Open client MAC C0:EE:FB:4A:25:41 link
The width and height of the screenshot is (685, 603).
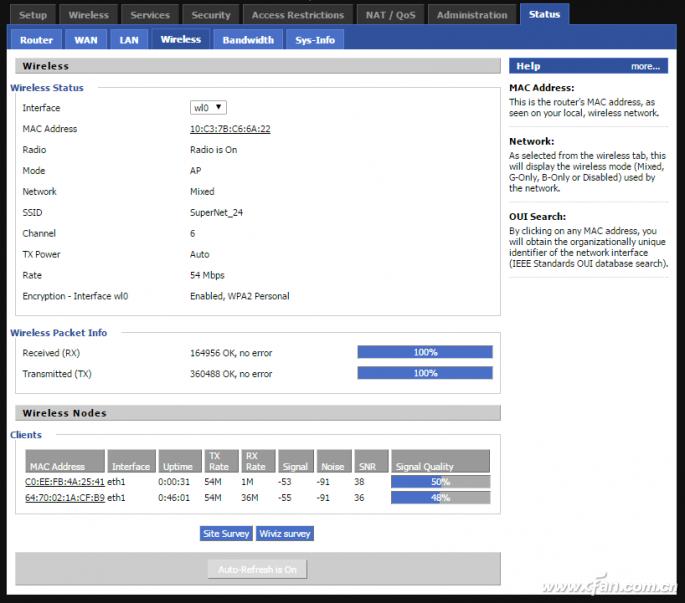tap(65, 482)
